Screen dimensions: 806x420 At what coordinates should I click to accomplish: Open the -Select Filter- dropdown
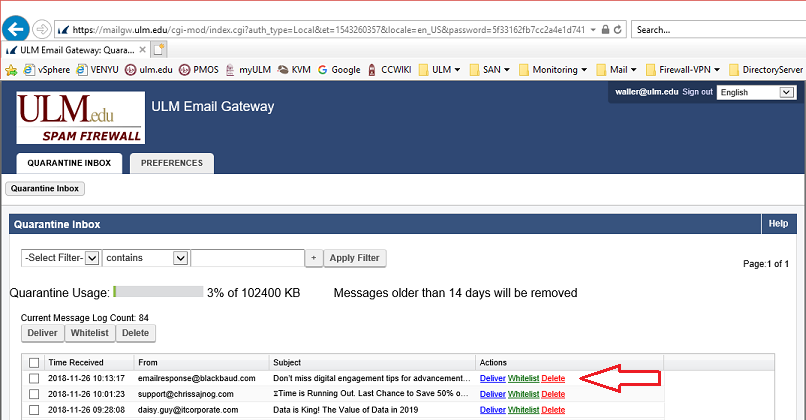click(60, 258)
